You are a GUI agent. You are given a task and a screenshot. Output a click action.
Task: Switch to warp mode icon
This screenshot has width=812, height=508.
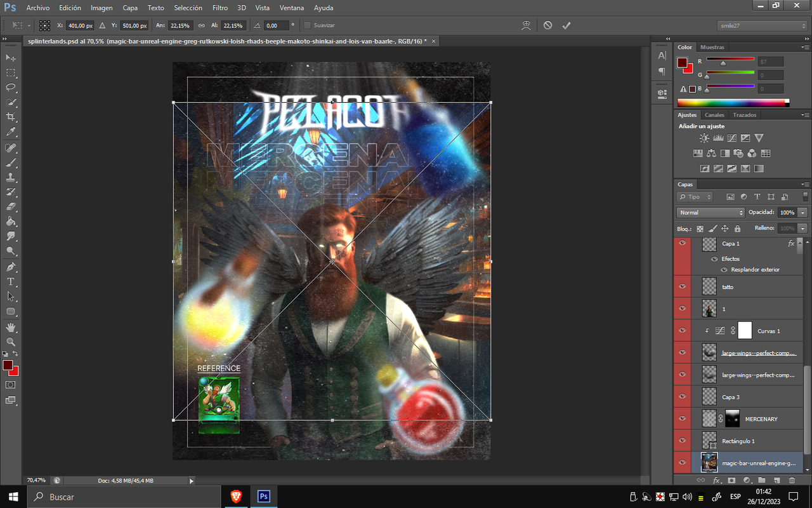point(526,25)
